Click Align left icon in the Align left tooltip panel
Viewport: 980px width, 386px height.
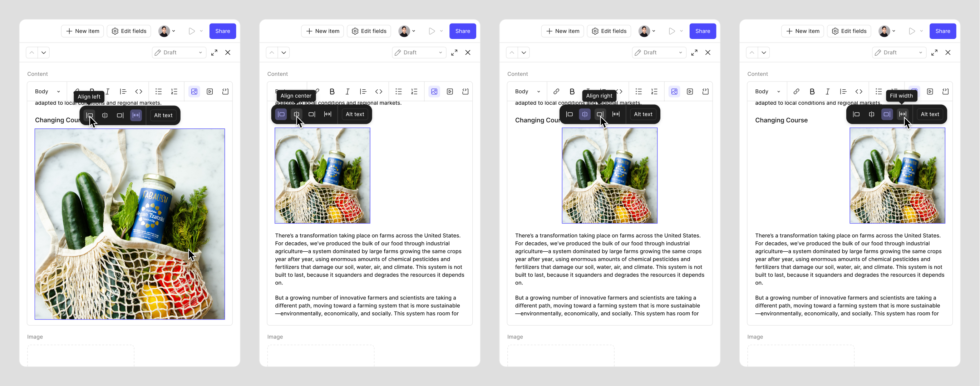(89, 115)
